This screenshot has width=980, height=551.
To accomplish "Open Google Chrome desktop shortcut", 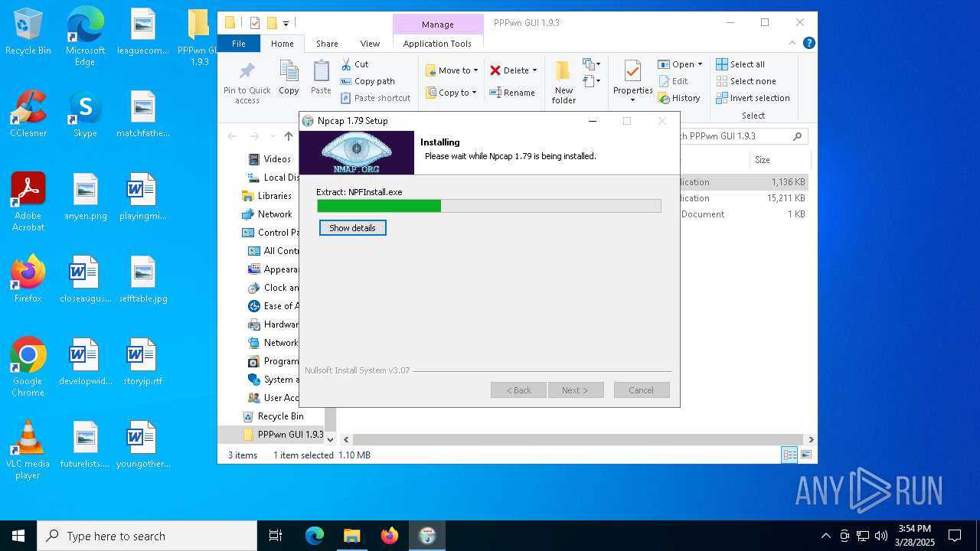I will pos(28,367).
